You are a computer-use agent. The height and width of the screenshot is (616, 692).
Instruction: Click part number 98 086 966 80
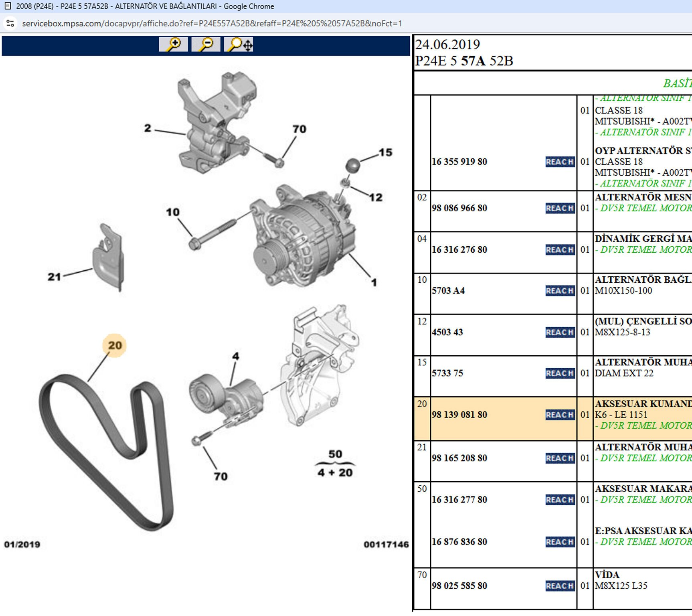pos(459,208)
